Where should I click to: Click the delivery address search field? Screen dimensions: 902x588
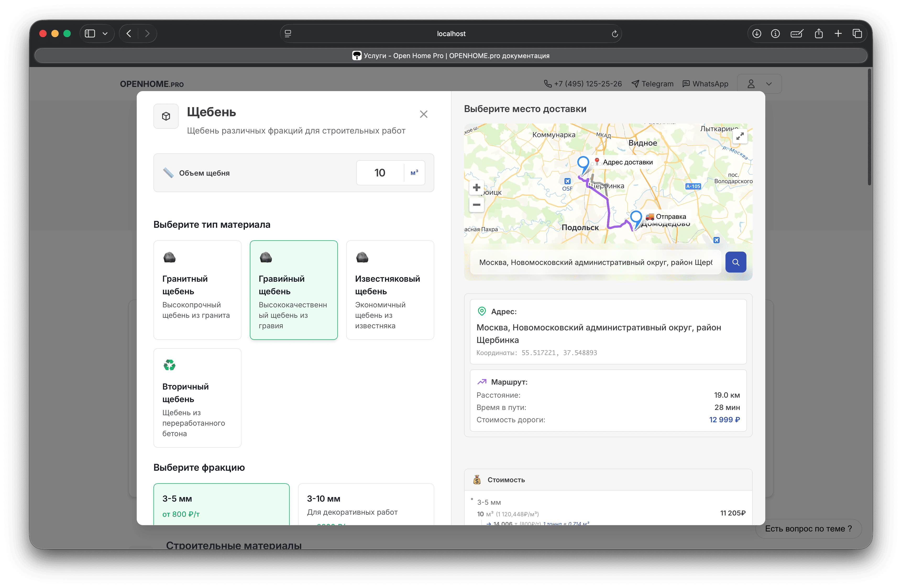pos(595,262)
